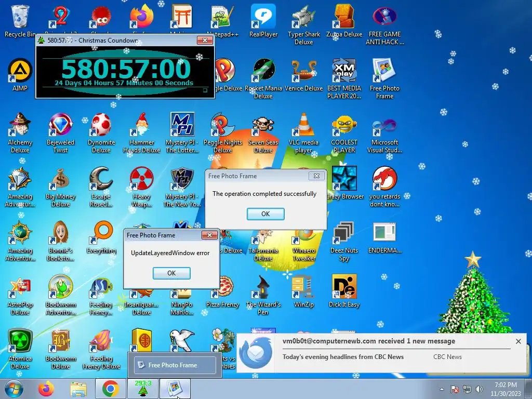Open the taskbar clock showing 7:02 PM
Viewport: 532px width, 399px height.
pyautogui.click(x=506, y=389)
